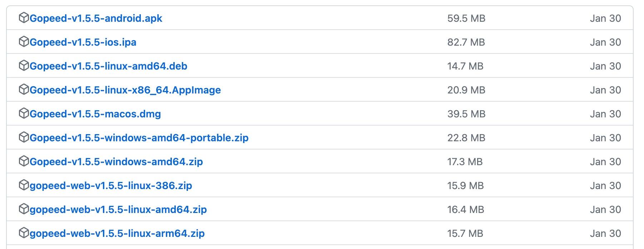This screenshot has width=644, height=249.
Task: Open the gopeed-web-v1.5.5-linux-386.zip link
Action: pyautogui.click(x=111, y=186)
